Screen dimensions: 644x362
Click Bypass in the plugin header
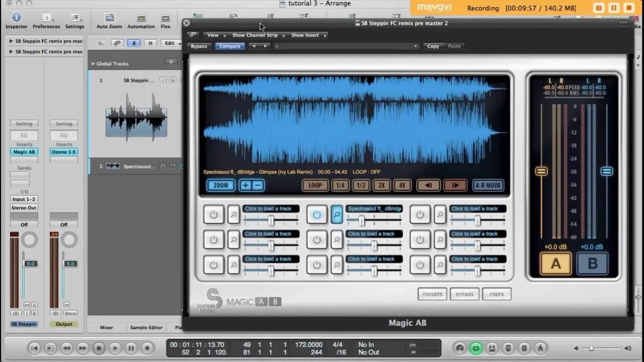199,46
